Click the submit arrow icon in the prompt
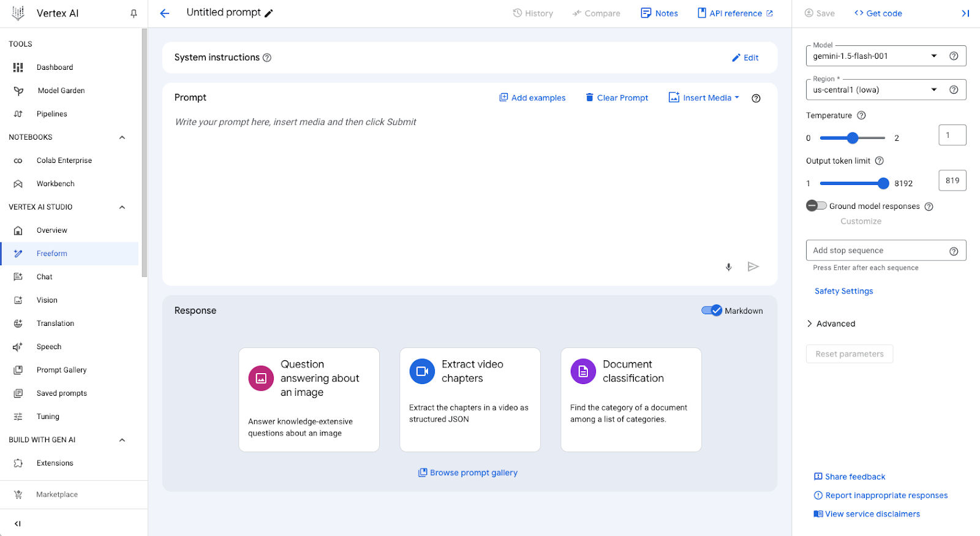The width and height of the screenshot is (980, 536). coord(753,266)
